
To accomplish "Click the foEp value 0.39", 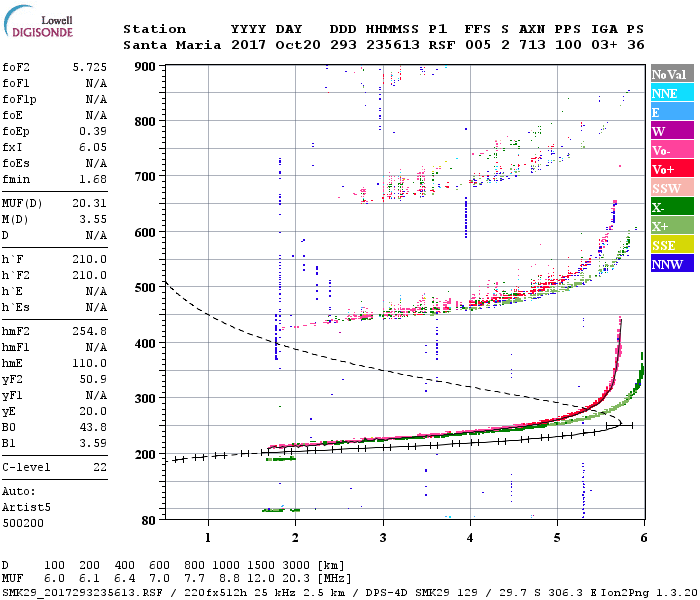I will pos(93,131).
